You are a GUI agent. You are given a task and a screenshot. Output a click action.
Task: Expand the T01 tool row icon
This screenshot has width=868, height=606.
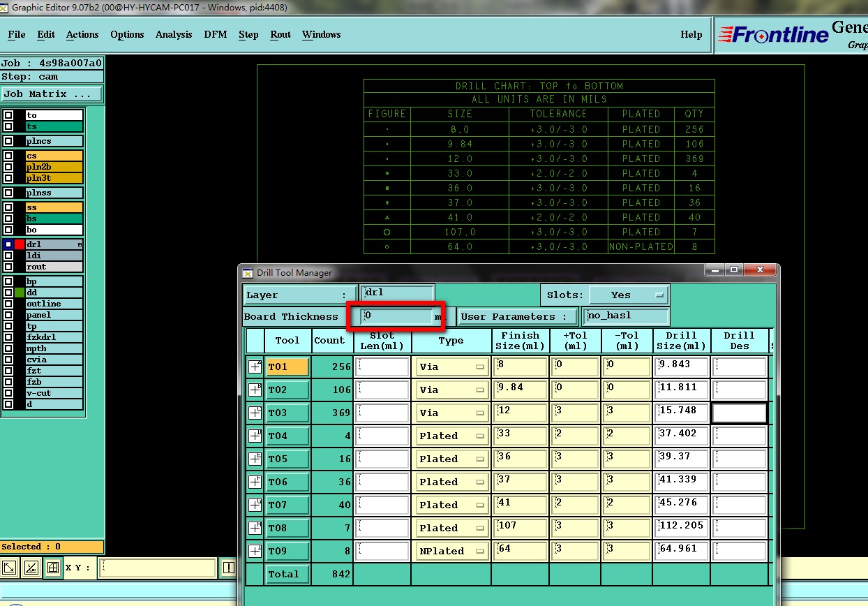tap(255, 367)
